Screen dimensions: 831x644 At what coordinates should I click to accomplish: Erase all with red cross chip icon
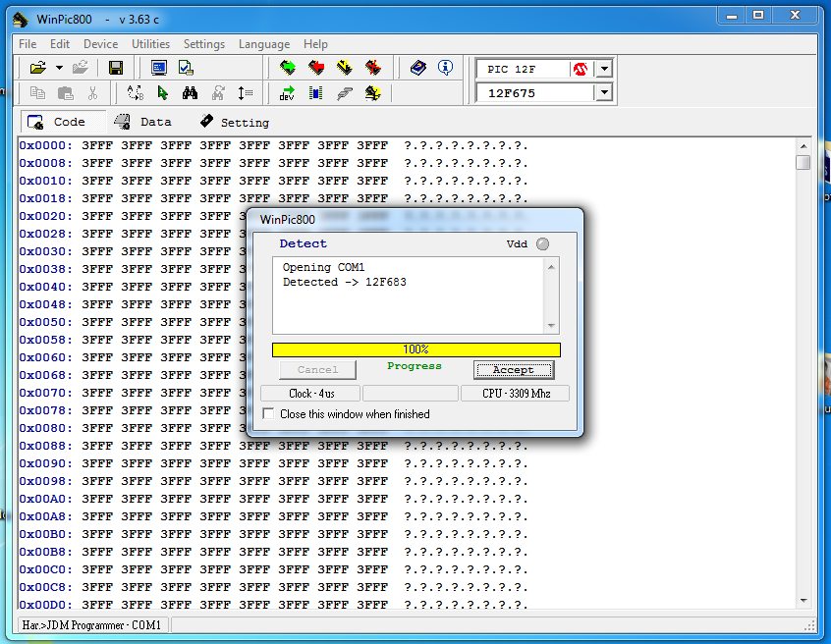(373, 68)
